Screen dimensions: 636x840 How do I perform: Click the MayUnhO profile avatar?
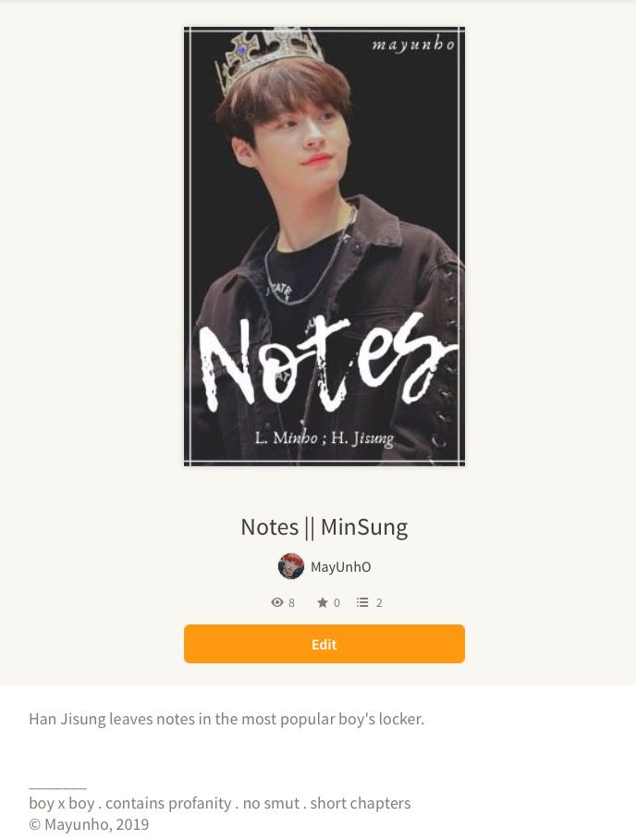pos(290,566)
